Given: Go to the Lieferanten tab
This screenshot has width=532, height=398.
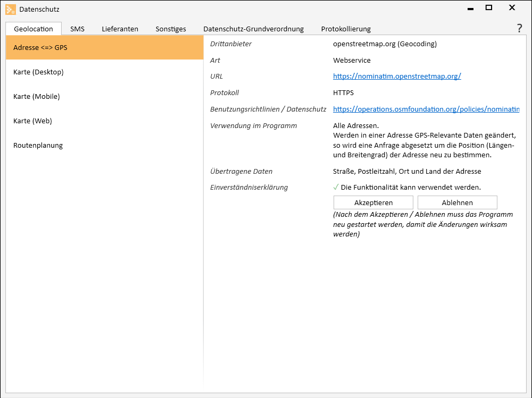Looking at the screenshot, I should pos(120,29).
